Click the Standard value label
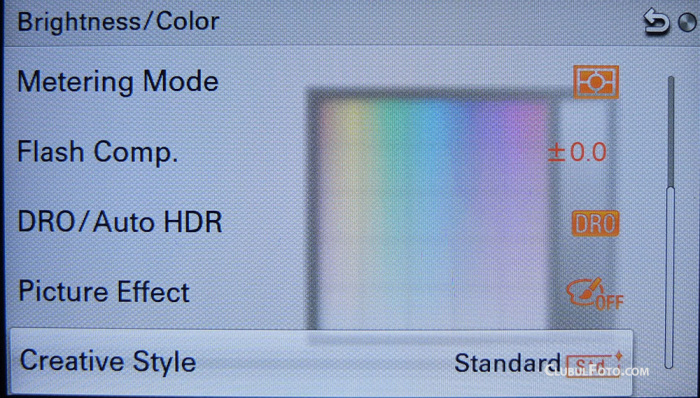This screenshot has height=398, width=700. pos(507,363)
